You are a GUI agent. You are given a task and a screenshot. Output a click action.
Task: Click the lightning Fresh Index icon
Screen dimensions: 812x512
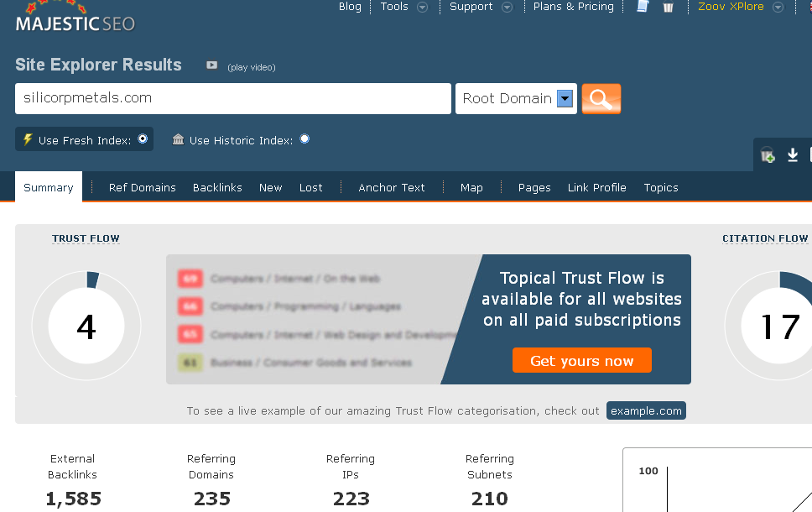click(x=28, y=139)
